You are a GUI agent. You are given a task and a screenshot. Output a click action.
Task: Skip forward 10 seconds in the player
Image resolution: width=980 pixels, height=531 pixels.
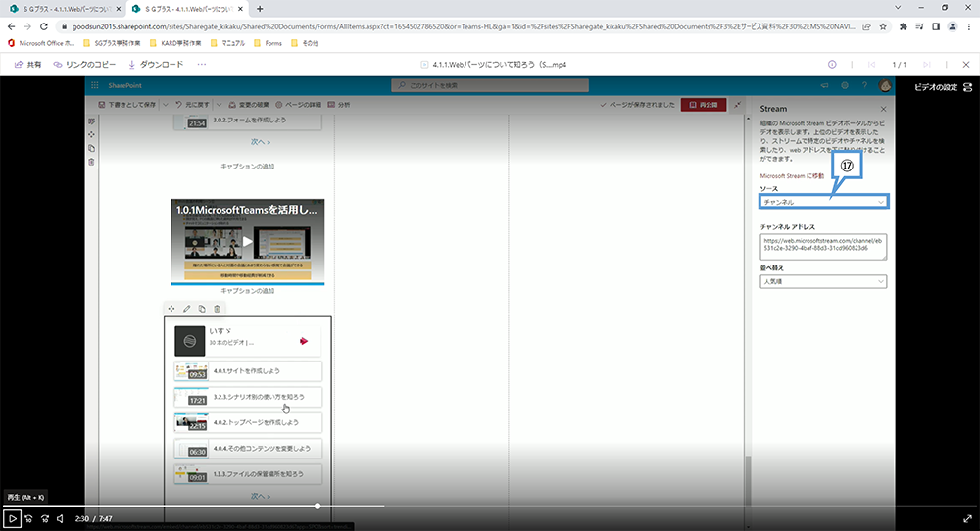(x=45, y=518)
